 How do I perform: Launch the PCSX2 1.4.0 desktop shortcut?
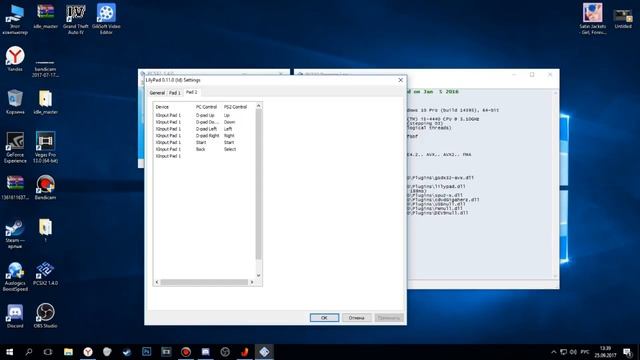[x=45, y=274]
